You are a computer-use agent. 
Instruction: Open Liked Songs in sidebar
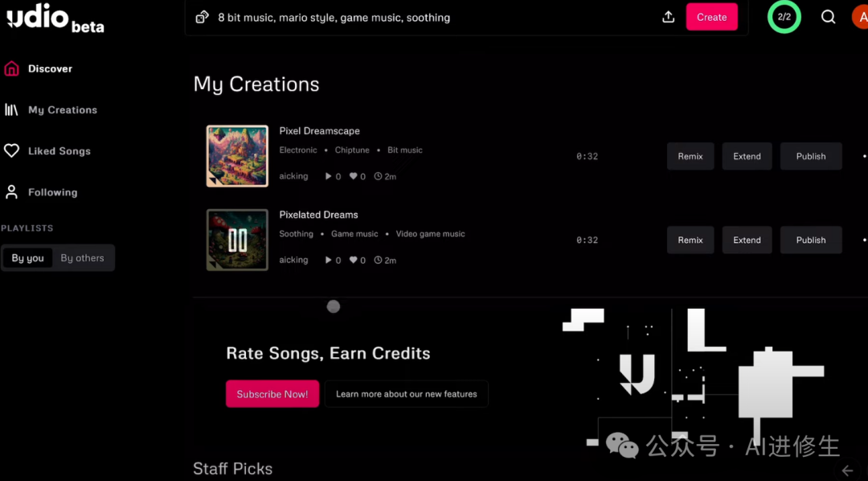[47, 150]
